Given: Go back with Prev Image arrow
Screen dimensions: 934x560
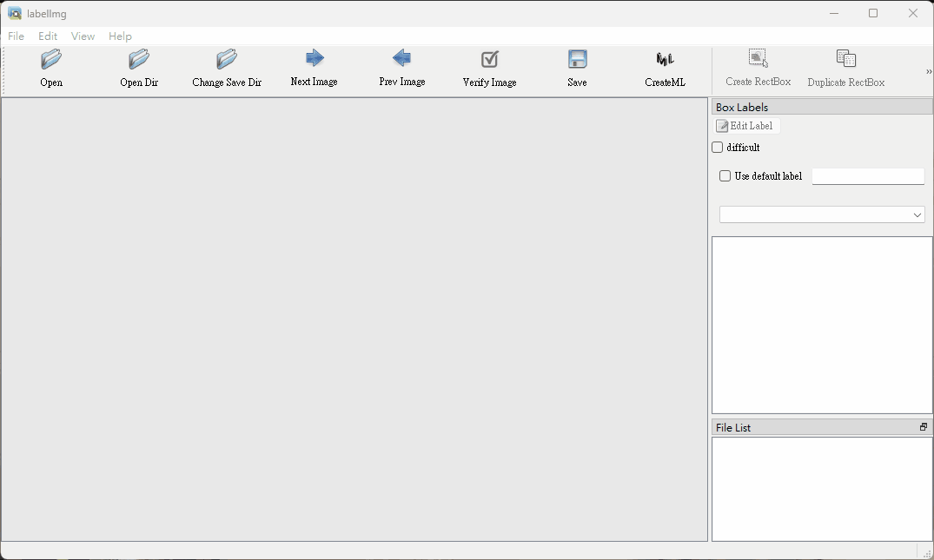Looking at the screenshot, I should click(x=401, y=59).
